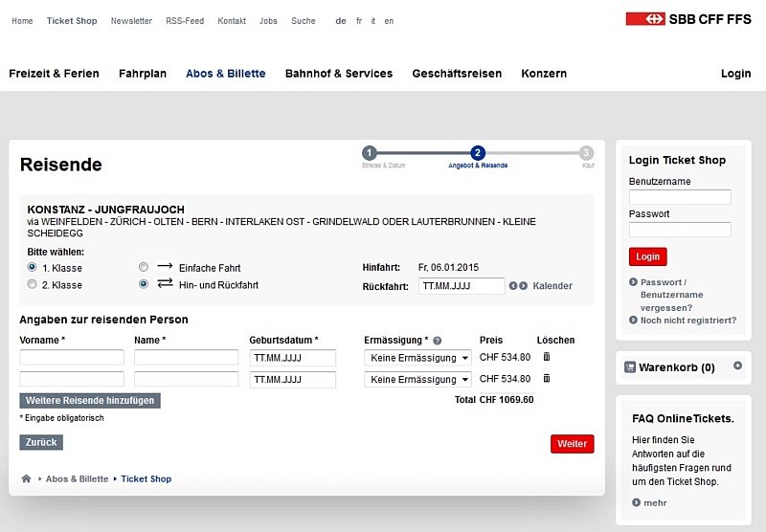Open the Kalender link
The height and width of the screenshot is (532, 766).
[x=552, y=286]
